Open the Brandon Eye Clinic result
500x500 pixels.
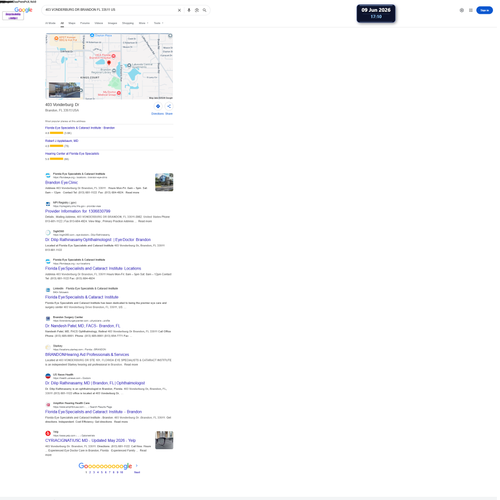[61, 183]
